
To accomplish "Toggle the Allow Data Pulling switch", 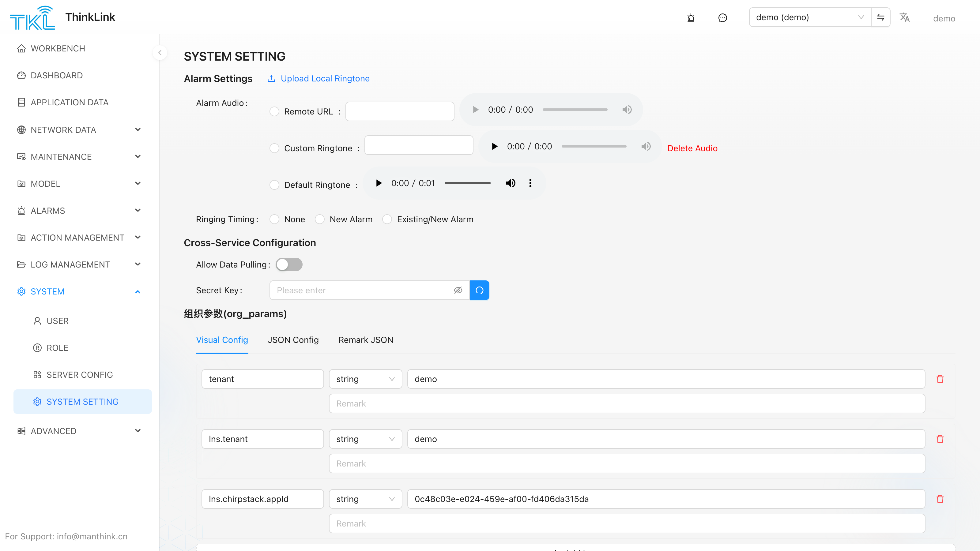I will point(289,265).
